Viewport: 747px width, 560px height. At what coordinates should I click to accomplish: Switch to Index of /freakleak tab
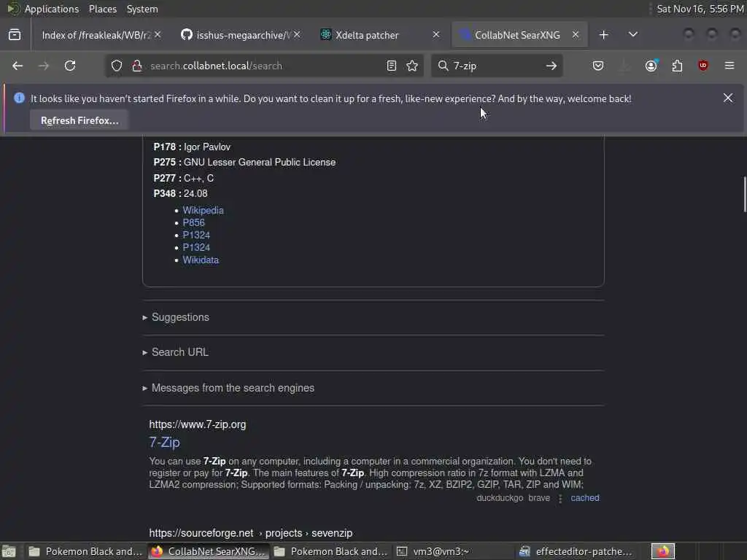[x=97, y=35]
